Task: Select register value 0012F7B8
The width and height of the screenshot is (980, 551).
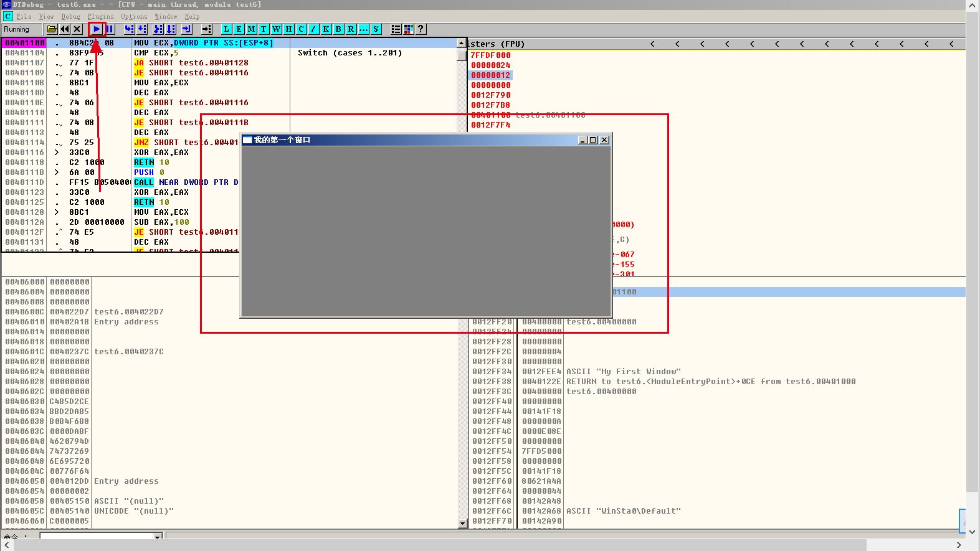Action: 491,105
